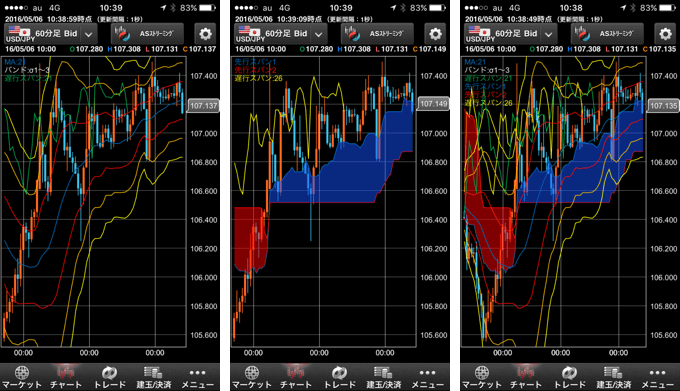The height and width of the screenshot is (391, 680).
Task: Open the ASストリーミング button on left screen
Action: pyautogui.click(x=147, y=34)
